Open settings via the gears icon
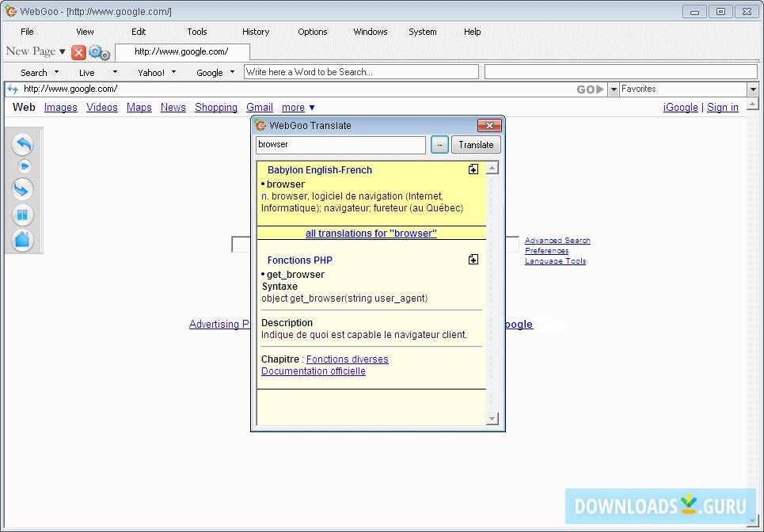The image size is (764, 532). (100, 52)
